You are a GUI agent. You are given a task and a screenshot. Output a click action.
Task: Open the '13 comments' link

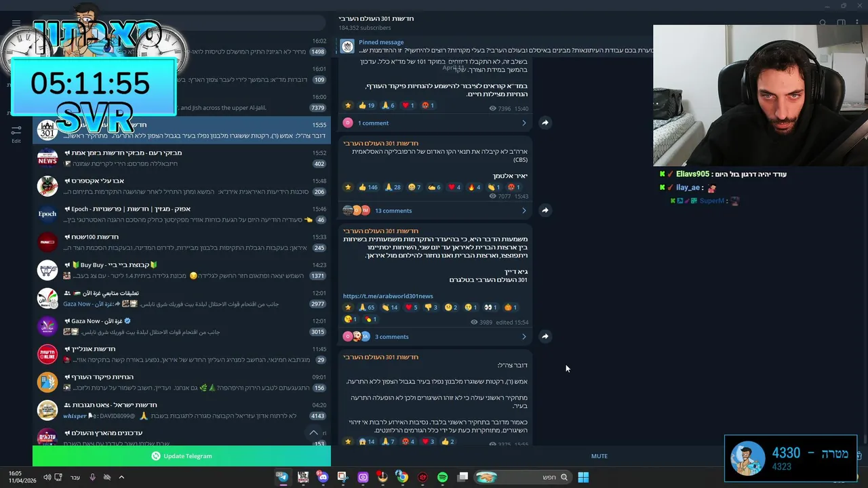393,211
